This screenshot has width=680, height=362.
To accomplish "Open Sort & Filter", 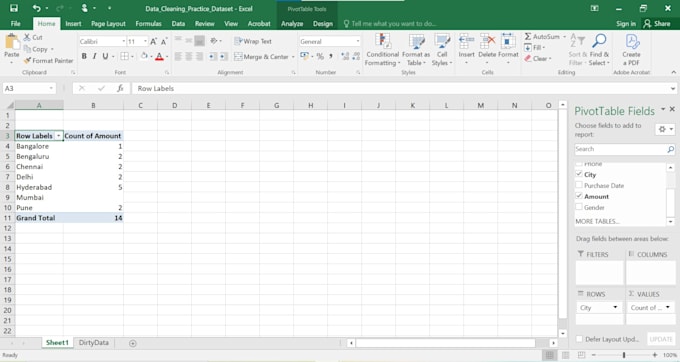I will [578, 50].
